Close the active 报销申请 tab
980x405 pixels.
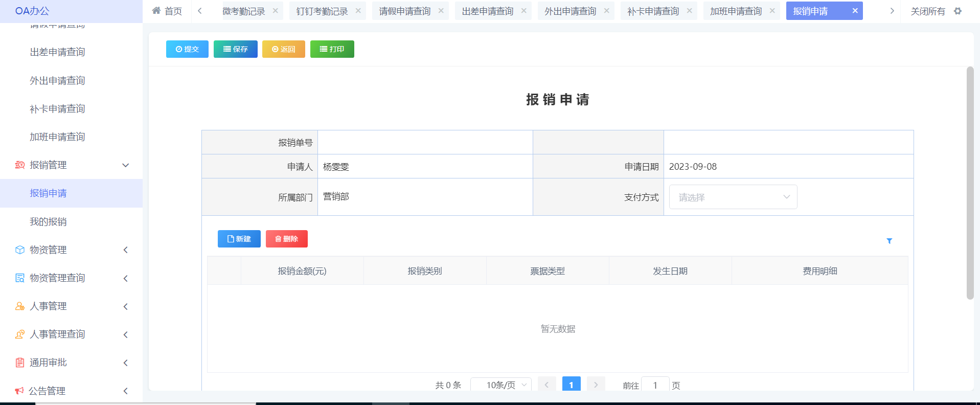[x=855, y=11]
